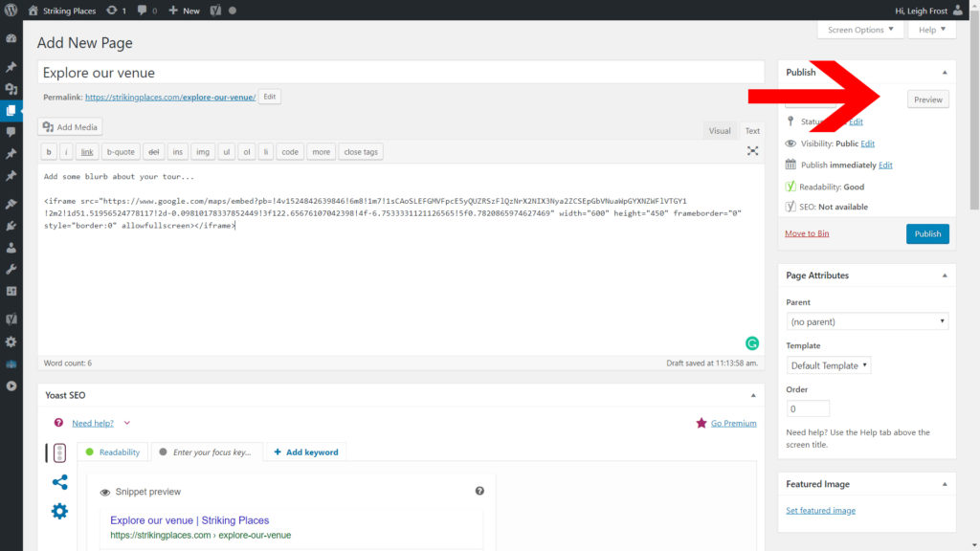Switch to the Text editor tab
Viewport: 980px width, 551px height.
752,130
